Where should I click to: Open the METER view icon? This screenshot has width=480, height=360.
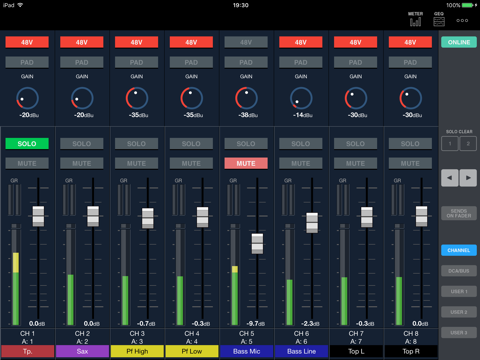415,19
